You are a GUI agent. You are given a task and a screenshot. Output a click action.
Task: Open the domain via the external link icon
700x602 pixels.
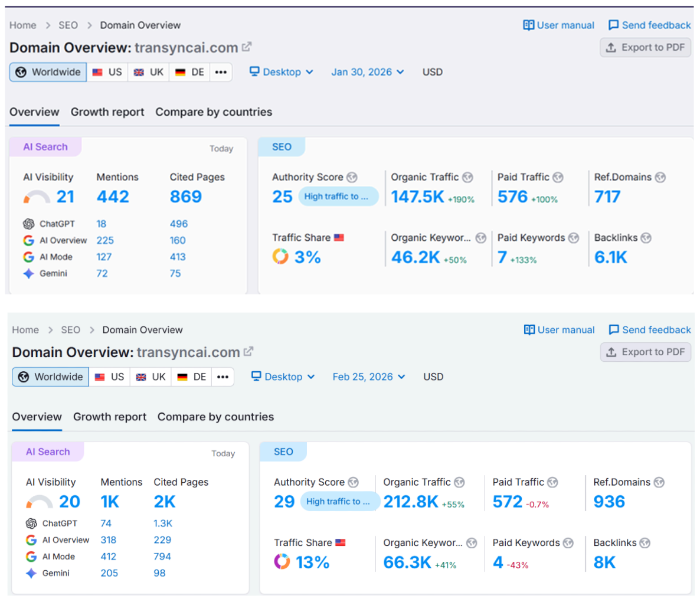click(246, 47)
